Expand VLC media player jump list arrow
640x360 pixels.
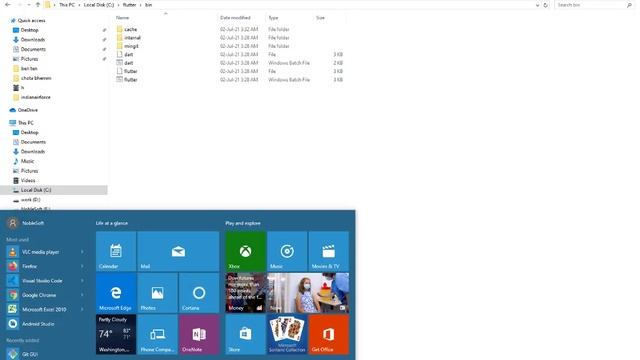[x=82, y=252]
